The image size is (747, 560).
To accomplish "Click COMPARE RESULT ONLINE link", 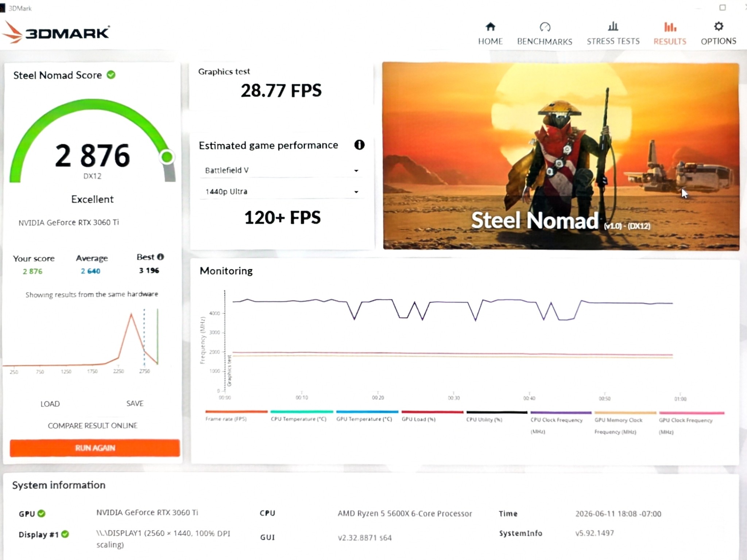I will point(93,425).
